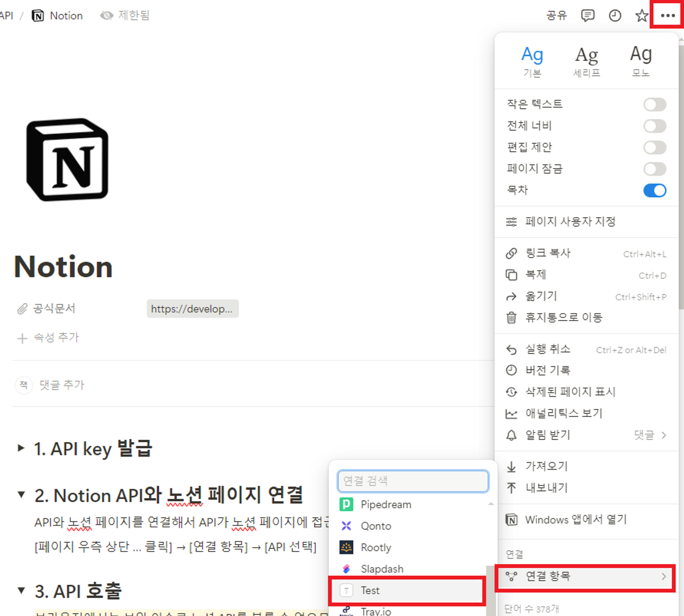Screen dimensions: 684x616
Task: Open comments via the speech bubble icon
Action: 588,15
